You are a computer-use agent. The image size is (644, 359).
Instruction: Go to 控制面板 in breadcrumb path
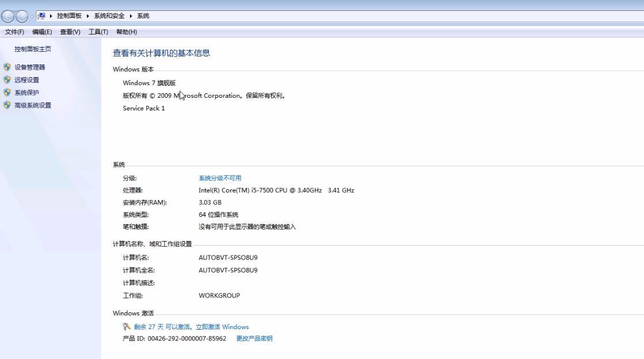69,16
